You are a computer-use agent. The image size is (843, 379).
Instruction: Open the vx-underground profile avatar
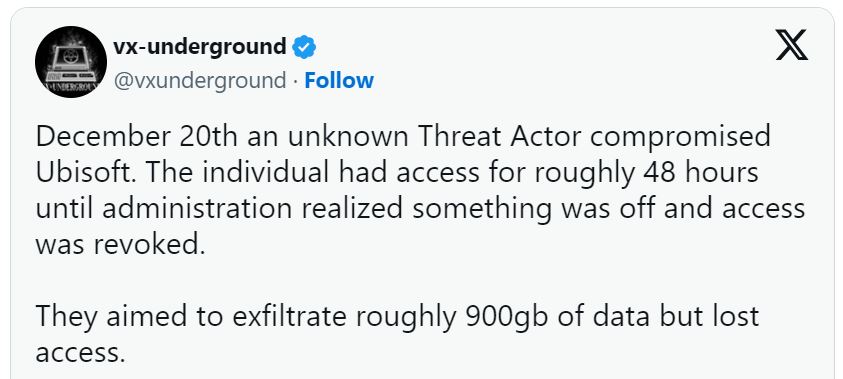pos(71,62)
